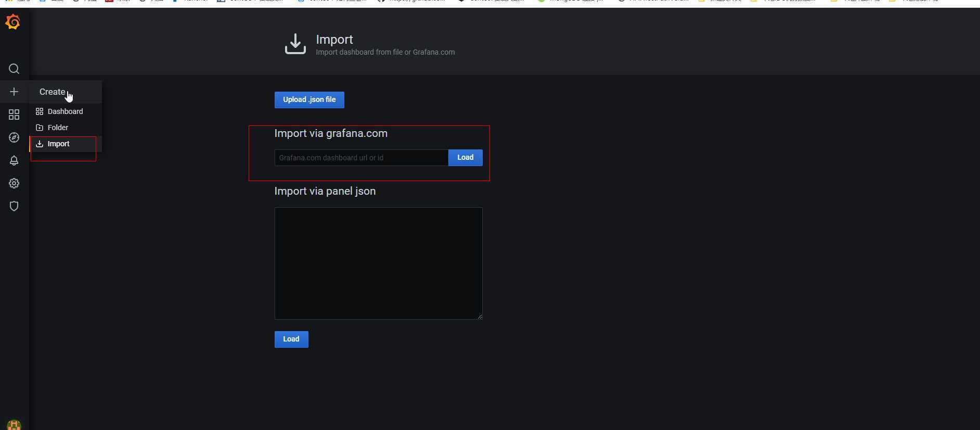Image resolution: width=980 pixels, height=430 pixels.
Task: Click the Load button below panel json
Action: (x=291, y=339)
